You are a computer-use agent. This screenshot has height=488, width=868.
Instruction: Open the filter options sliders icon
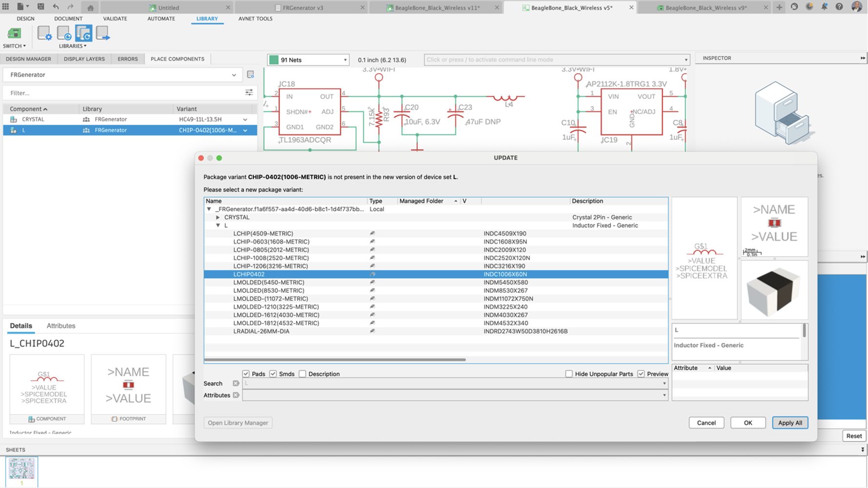pyautogui.click(x=249, y=93)
